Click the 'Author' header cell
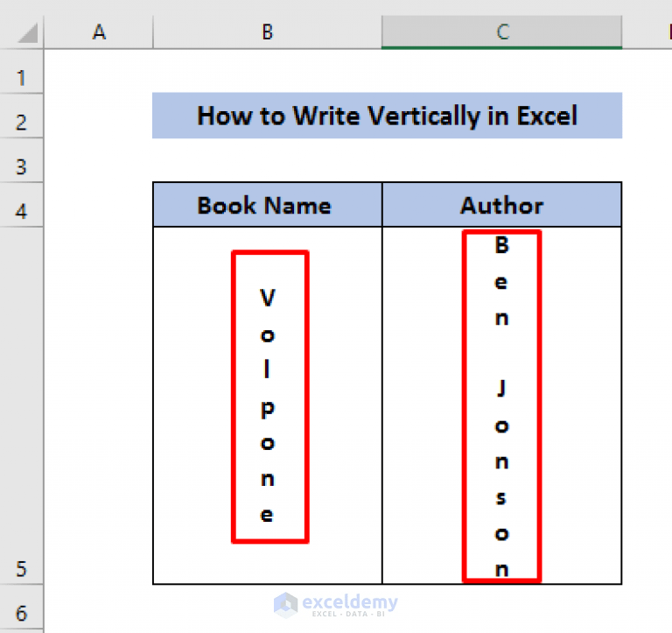The image size is (672, 633). [502, 205]
